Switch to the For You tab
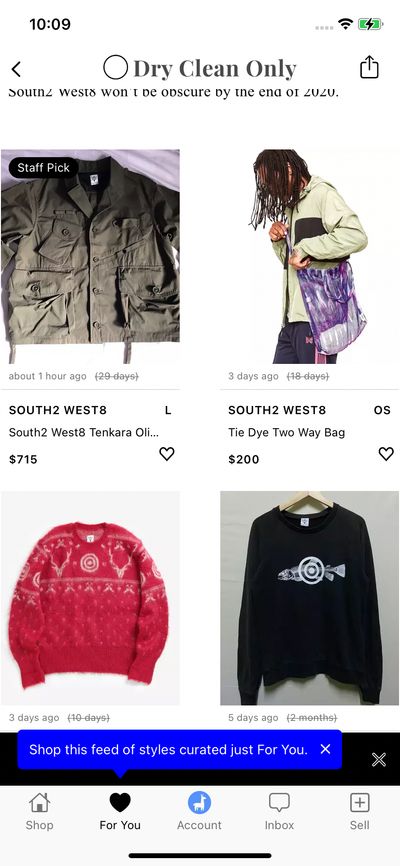 [x=120, y=811]
